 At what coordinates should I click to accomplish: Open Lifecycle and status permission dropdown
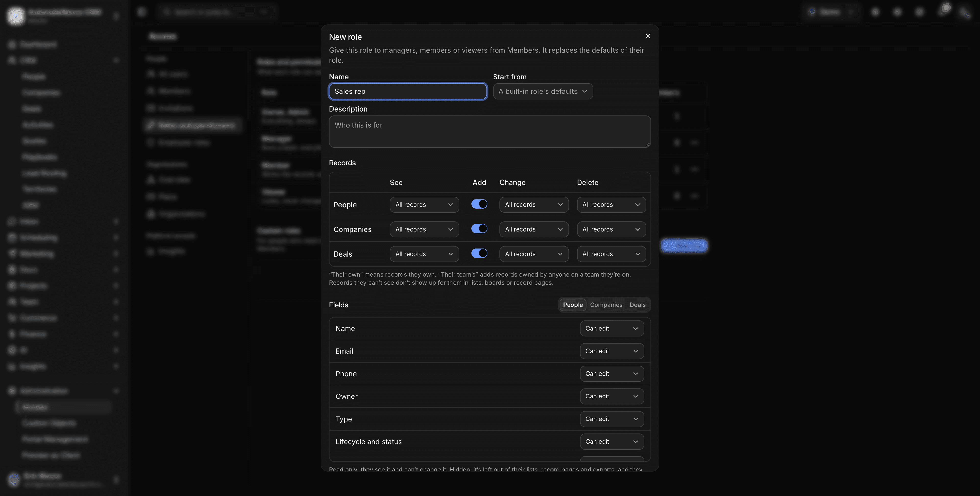(612, 442)
